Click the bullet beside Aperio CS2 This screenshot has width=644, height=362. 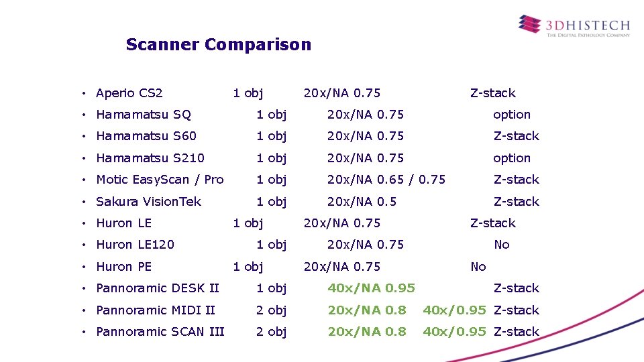pyautogui.click(x=84, y=94)
